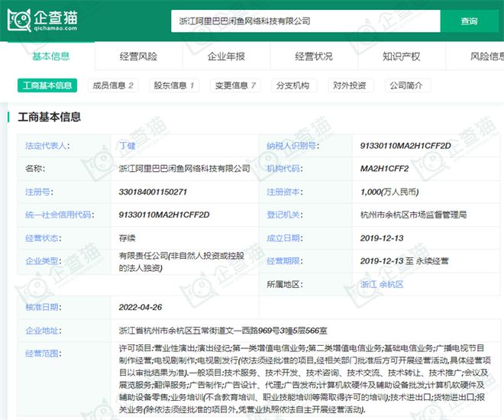Jump to 成员信息 section
Viewport: 504px width, 420px height.
click(x=112, y=86)
